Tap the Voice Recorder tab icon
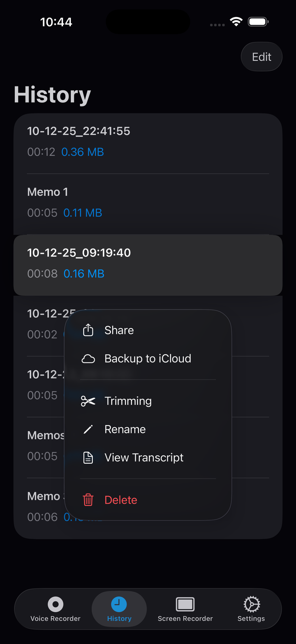Viewport: 296px width, 644px height. [56, 604]
